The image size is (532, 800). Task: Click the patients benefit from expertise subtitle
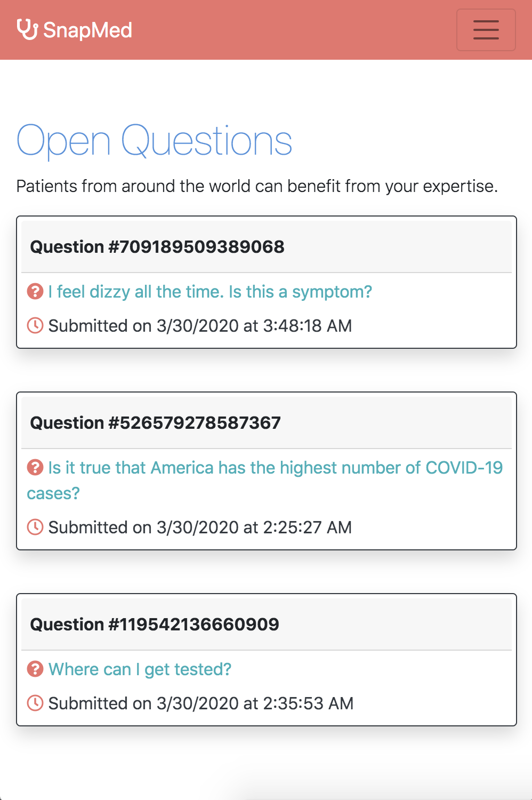tap(257, 186)
